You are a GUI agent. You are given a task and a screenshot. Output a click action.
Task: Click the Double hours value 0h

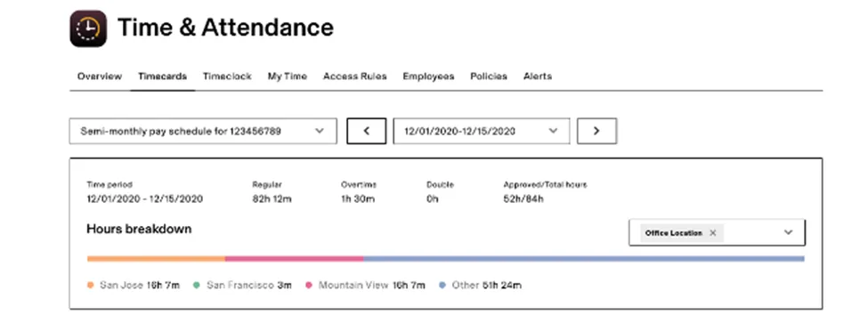(x=433, y=199)
